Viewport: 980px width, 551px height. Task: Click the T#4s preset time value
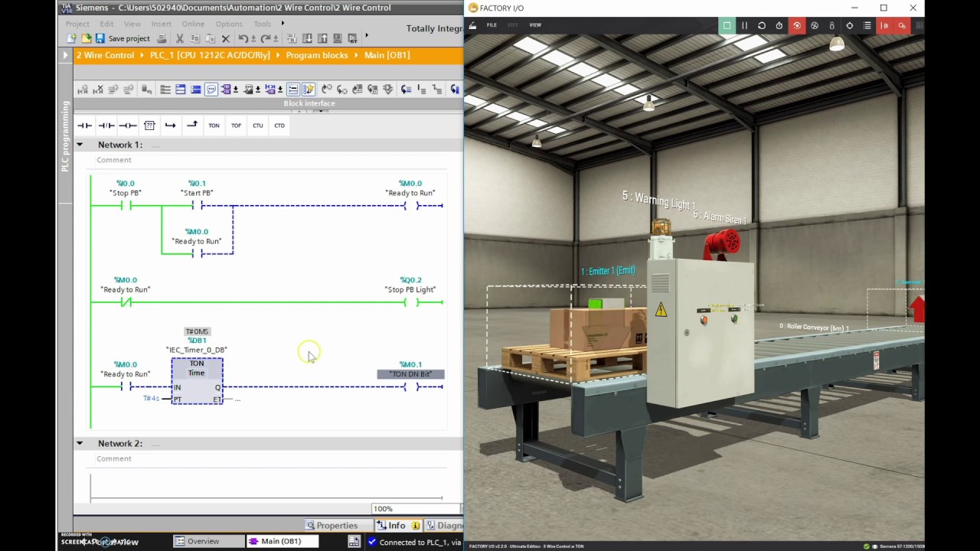[152, 399]
